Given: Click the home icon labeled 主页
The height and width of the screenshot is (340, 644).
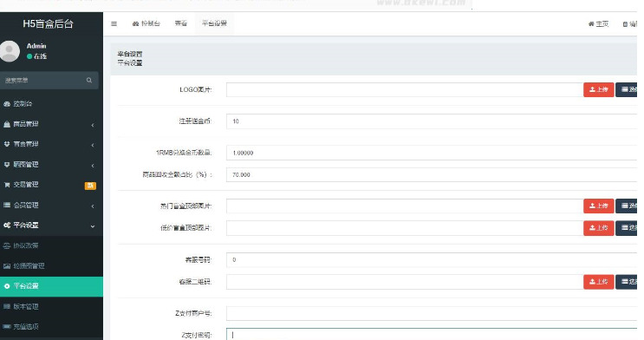Looking at the screenshot, I should point(598,23).
